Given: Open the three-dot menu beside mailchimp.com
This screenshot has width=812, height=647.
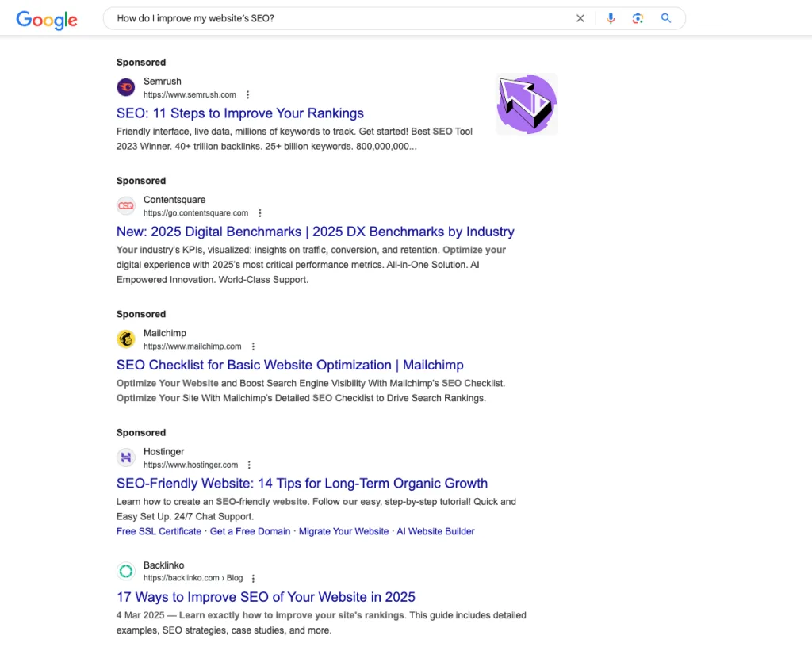Looking at the screenshot, I should pos(253,346).
